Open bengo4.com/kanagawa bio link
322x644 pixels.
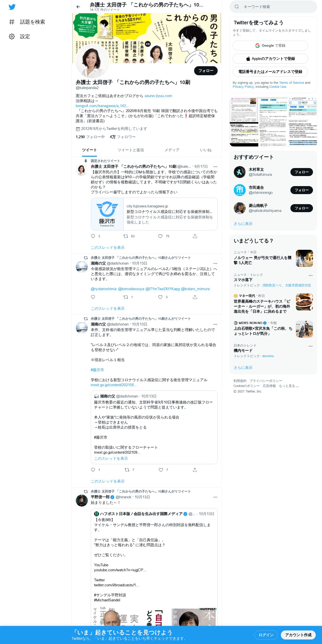click(103, 106)
